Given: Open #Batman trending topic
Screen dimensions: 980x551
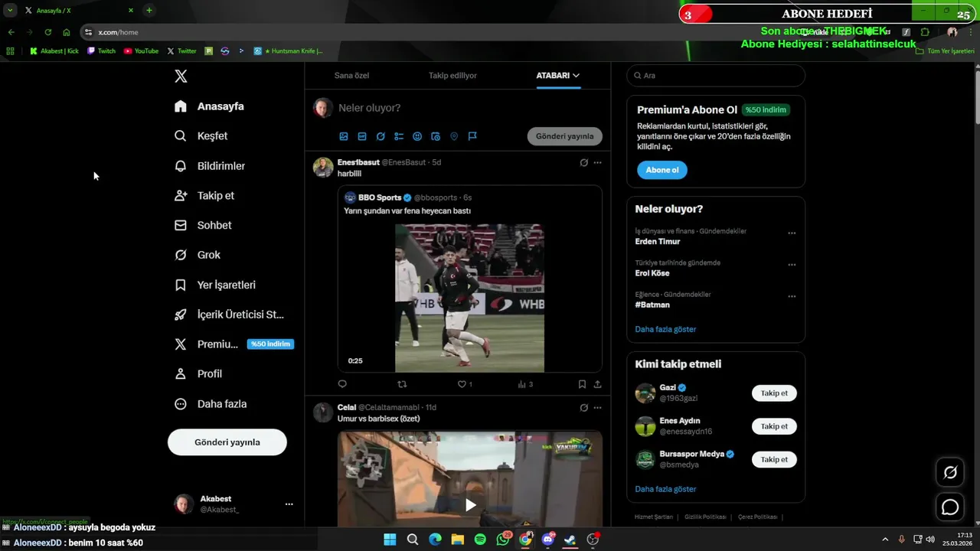Looking at the screenshot, I should pos(652,305).
